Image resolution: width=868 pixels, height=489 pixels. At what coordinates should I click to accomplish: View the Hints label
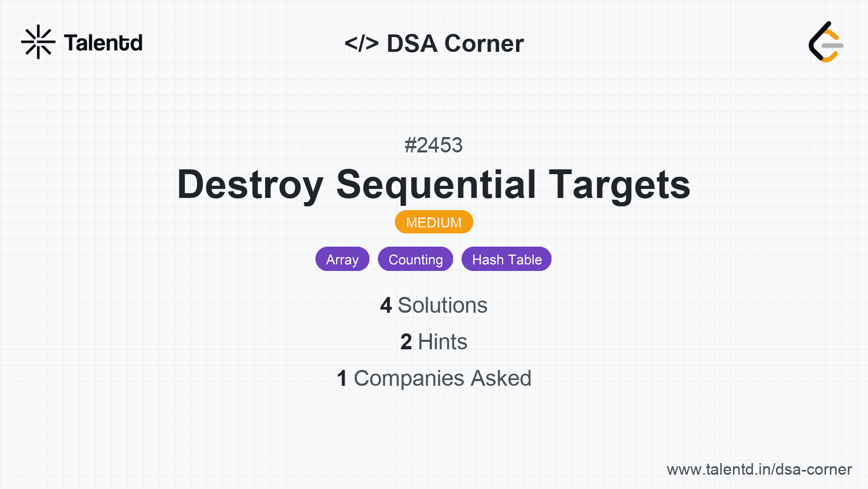click(x=442, y=342)
